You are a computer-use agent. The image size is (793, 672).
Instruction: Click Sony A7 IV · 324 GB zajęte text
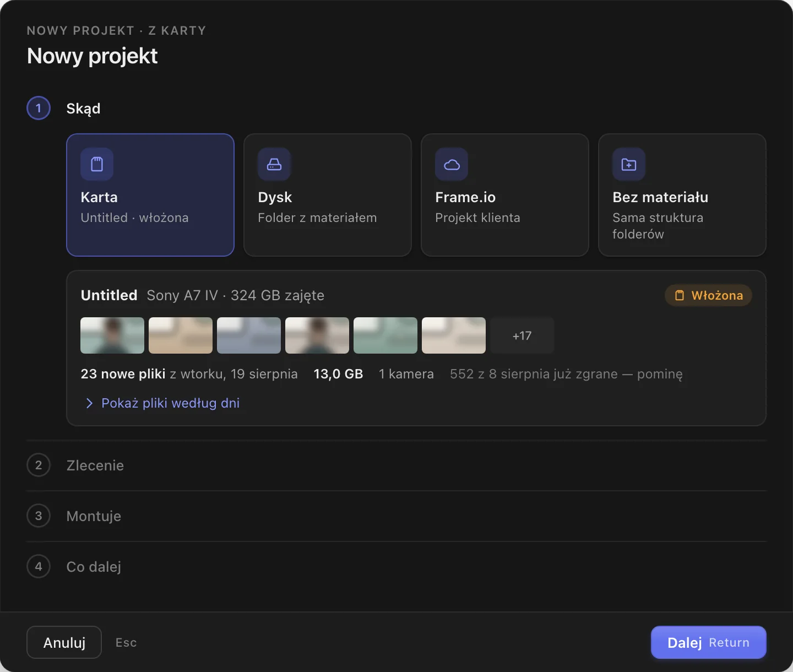[x=235, y=296]
